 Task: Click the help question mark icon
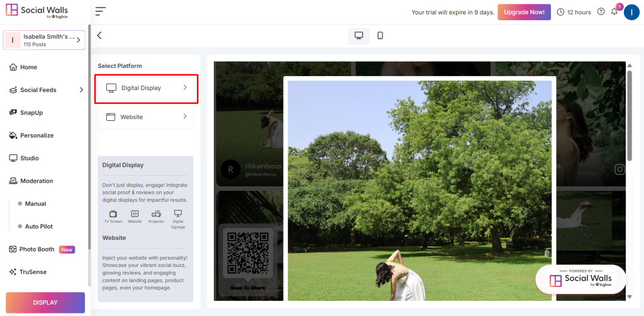(x=601, y=12)
